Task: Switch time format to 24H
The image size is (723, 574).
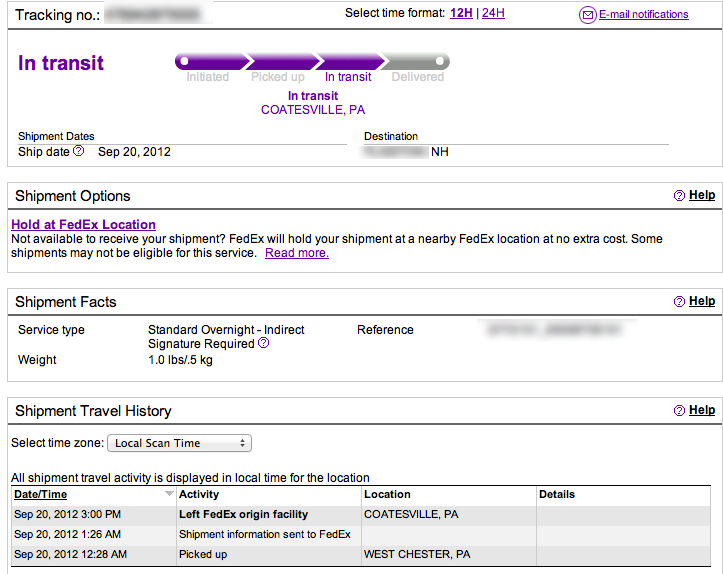Action: 493,13
